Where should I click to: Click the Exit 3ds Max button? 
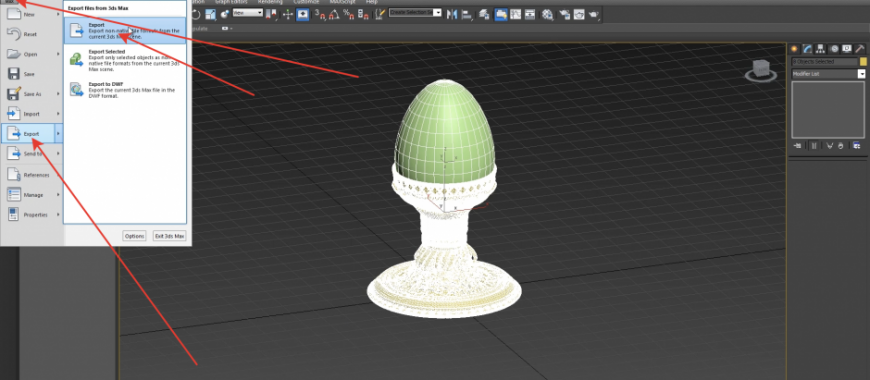(169, 236)
